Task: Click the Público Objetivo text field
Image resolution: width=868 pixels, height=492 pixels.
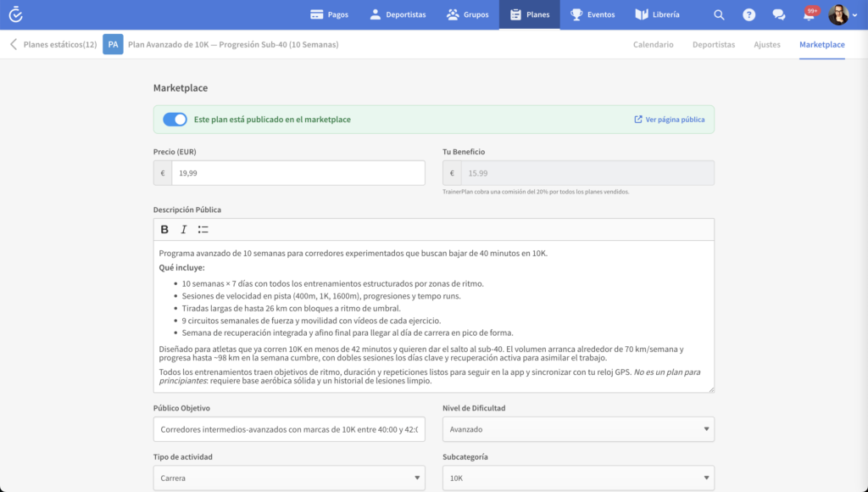Action: pyautogui.click(x=289, y=429)
